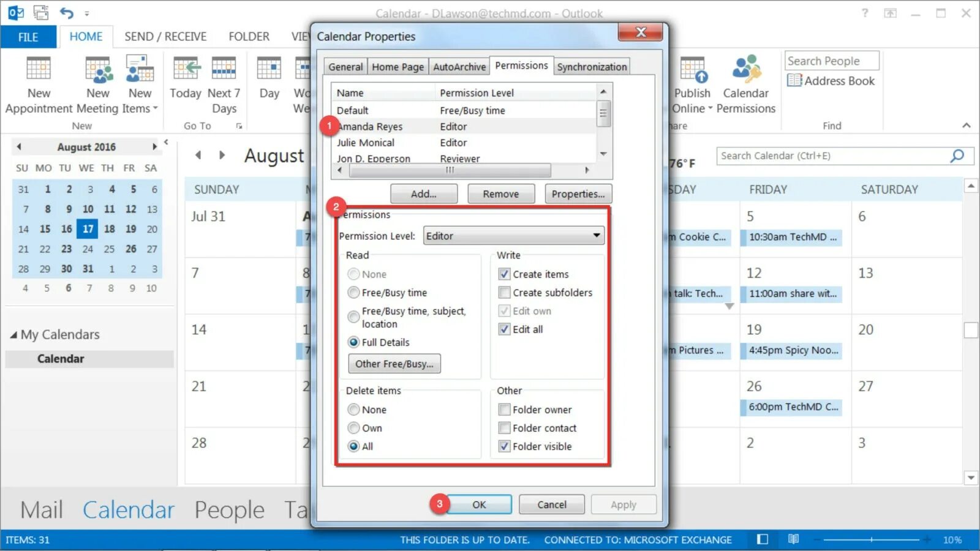Switch to the FOLDER ribbon tab

[249, 37]
